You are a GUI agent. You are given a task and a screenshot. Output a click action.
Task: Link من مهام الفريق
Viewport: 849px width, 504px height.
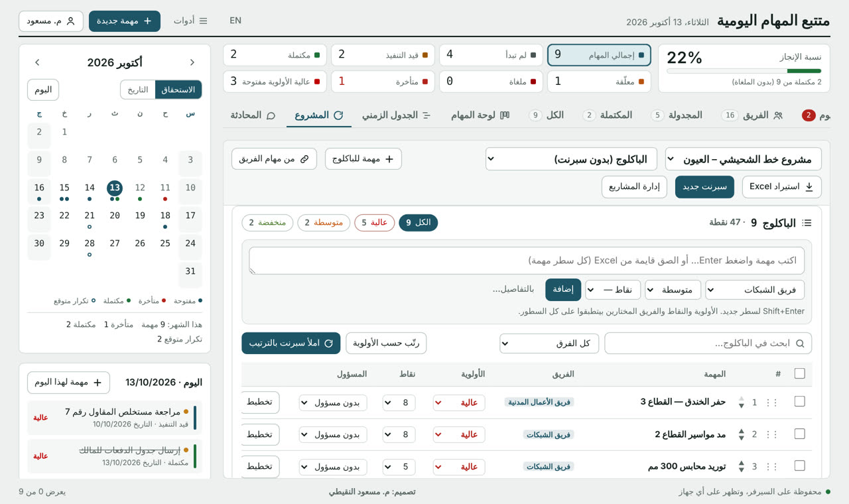(x=274, y=159)
